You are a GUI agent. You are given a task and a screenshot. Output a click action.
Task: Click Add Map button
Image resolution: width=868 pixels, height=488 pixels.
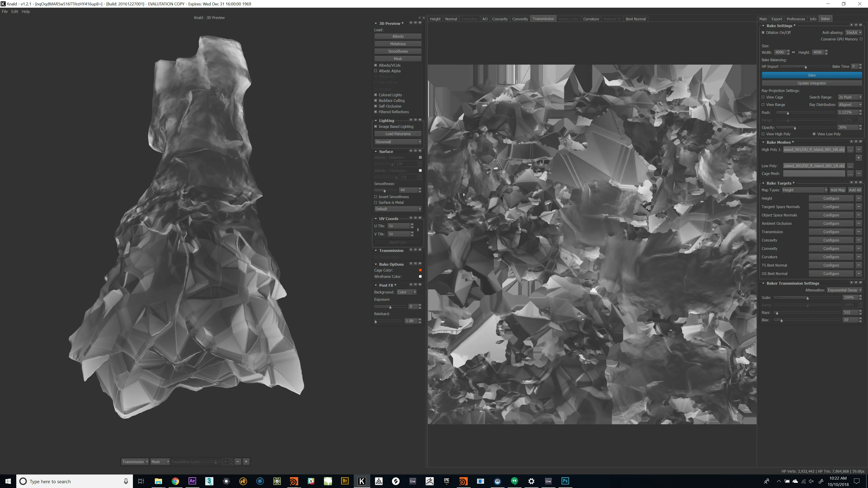coord(837,190)
